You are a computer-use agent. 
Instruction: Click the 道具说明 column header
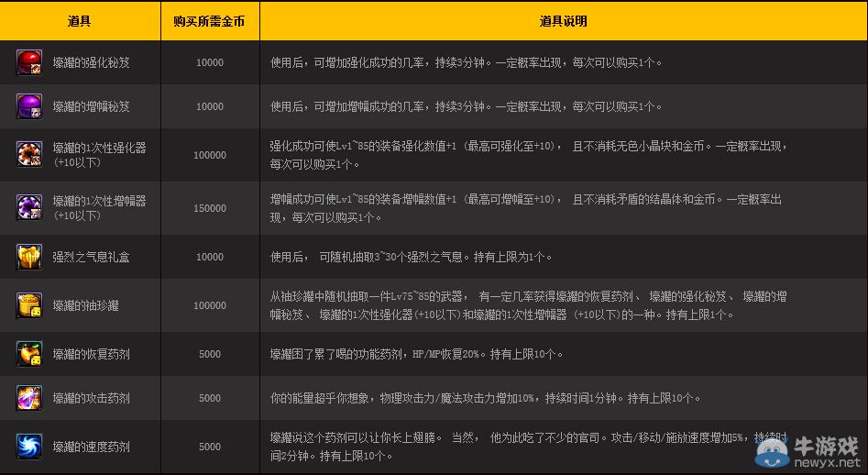pyautogui.click(x=563, y=21)
